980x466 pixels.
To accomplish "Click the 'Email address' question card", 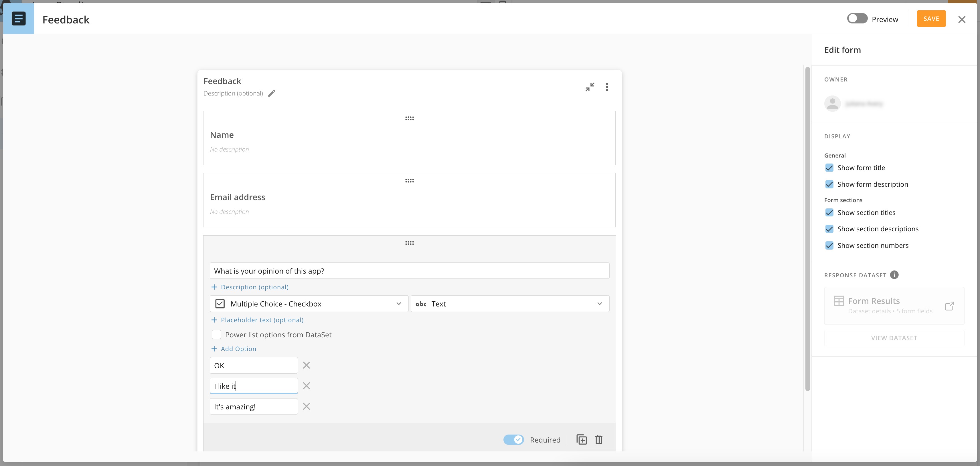I will point(409,201).
